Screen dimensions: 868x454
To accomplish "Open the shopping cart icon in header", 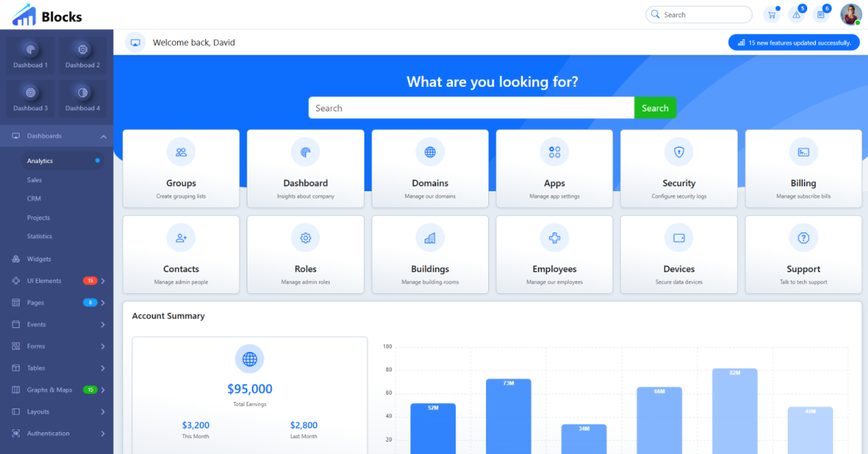I will coord(772,14).
